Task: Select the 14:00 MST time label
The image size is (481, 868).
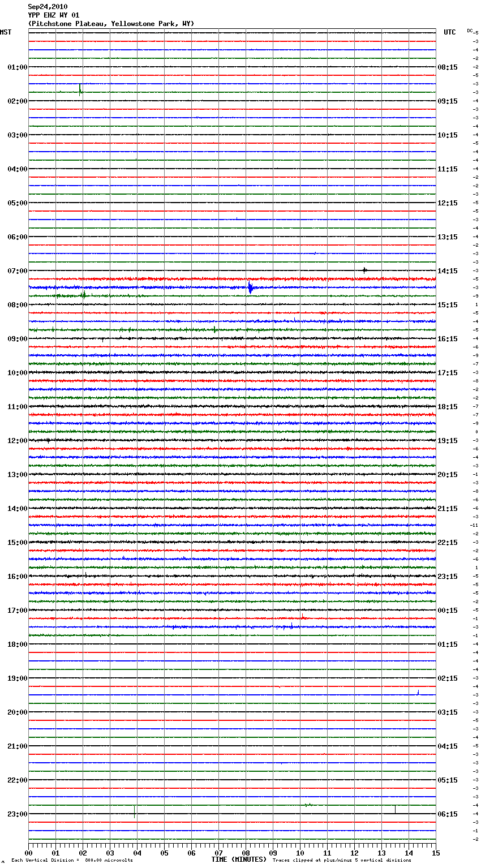Action: coord(17,509)
